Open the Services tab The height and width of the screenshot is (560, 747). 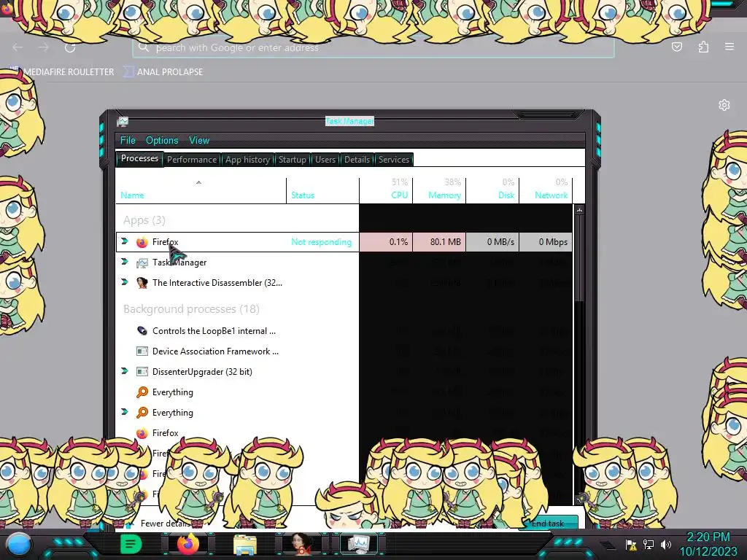[x=393, y=160]
